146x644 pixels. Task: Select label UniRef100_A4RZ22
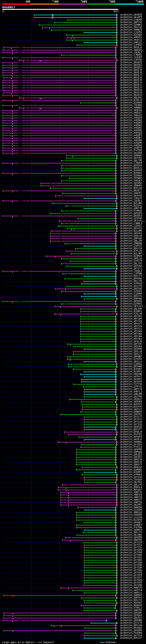coord(131,42)
